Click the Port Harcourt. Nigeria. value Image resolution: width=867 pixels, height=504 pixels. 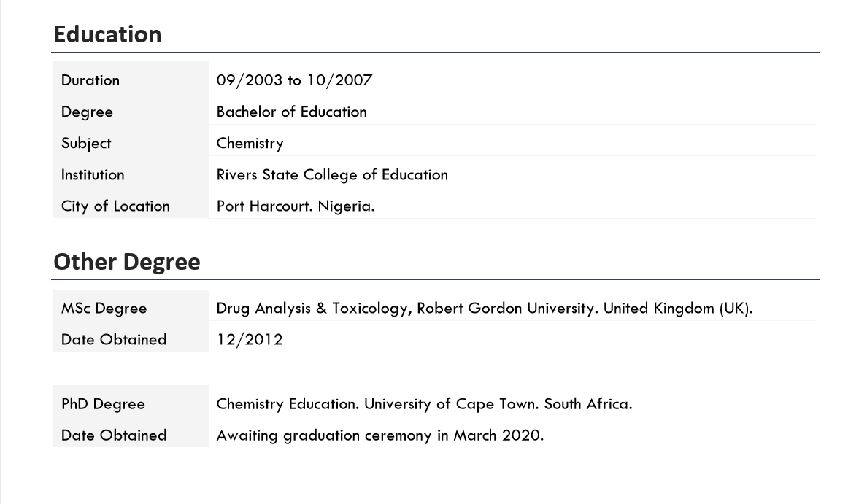296,206
